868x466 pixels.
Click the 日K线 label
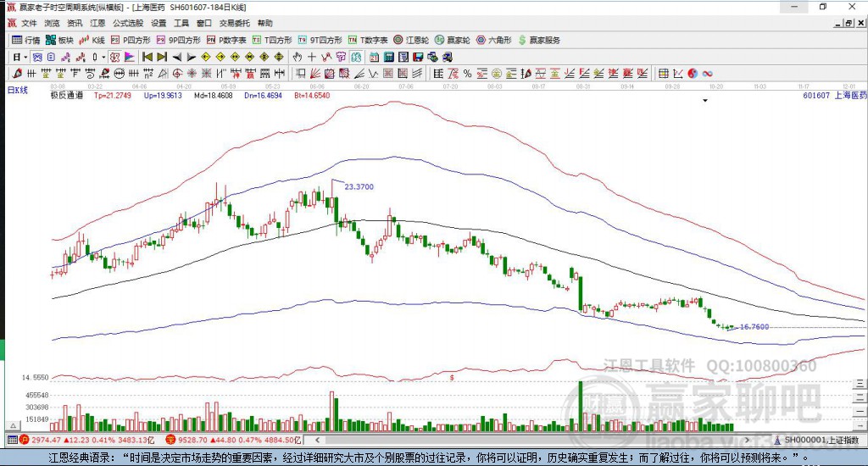click(x=17, y=90)
